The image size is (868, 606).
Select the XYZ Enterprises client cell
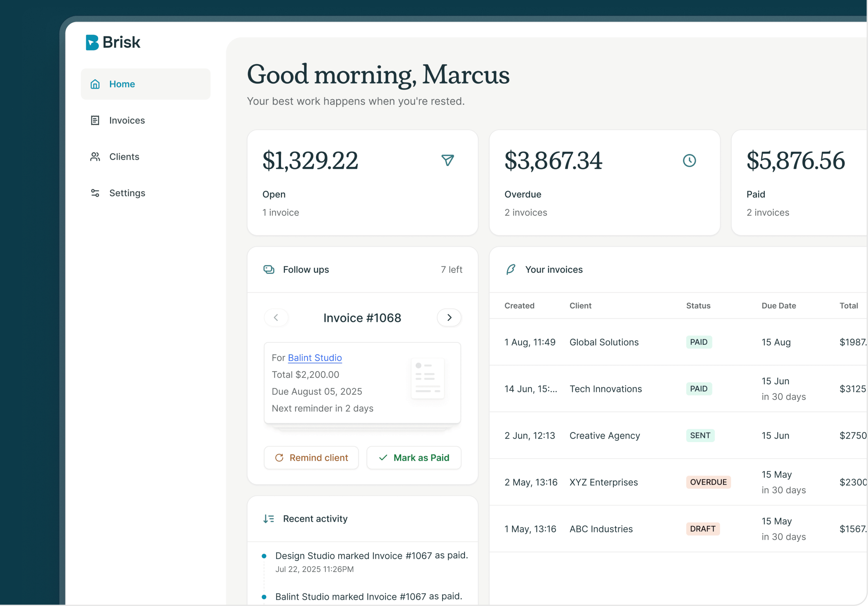(604, 482)
